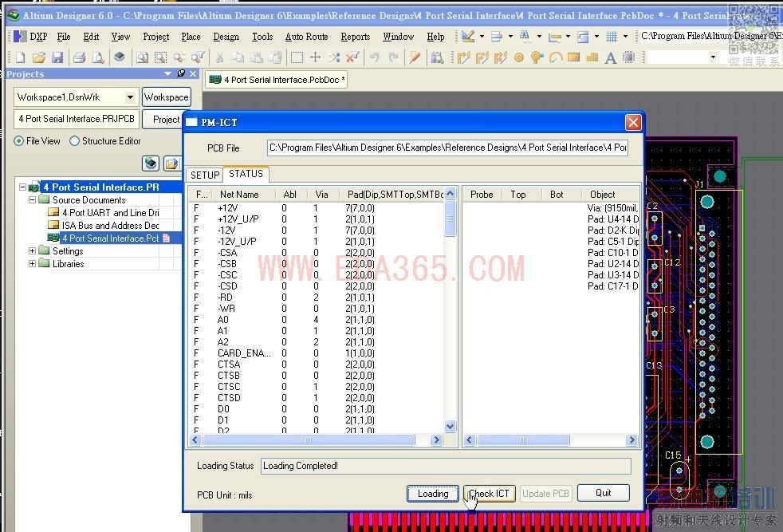Open the Projects panel header dropdown arrow
The image size is (783, 532).
pyautogui.click(x=167, y=73)
